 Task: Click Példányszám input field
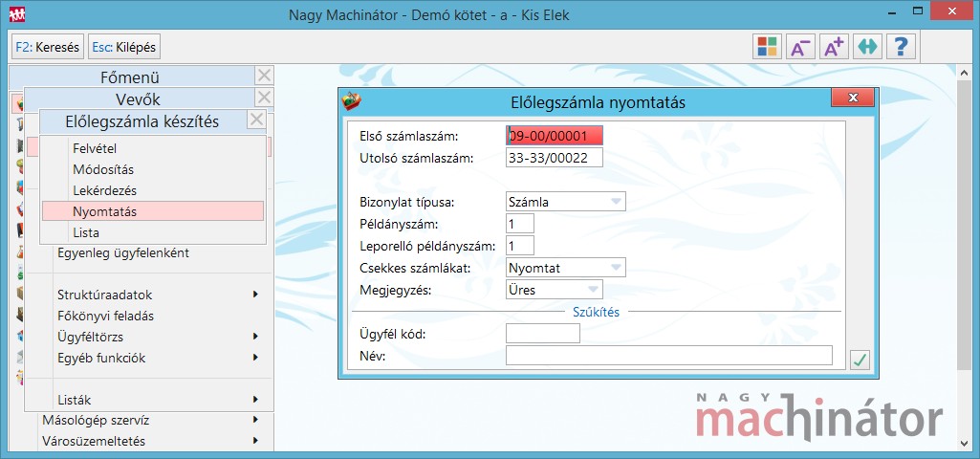click(x=520, y=223)
